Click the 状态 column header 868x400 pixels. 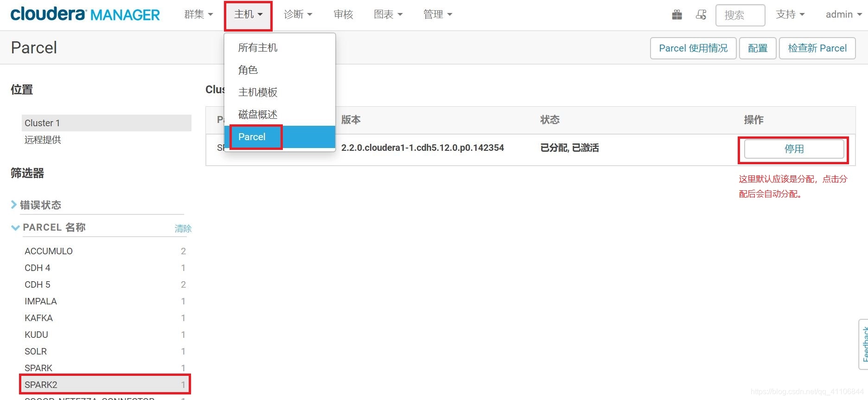click(x=550, y=120)
